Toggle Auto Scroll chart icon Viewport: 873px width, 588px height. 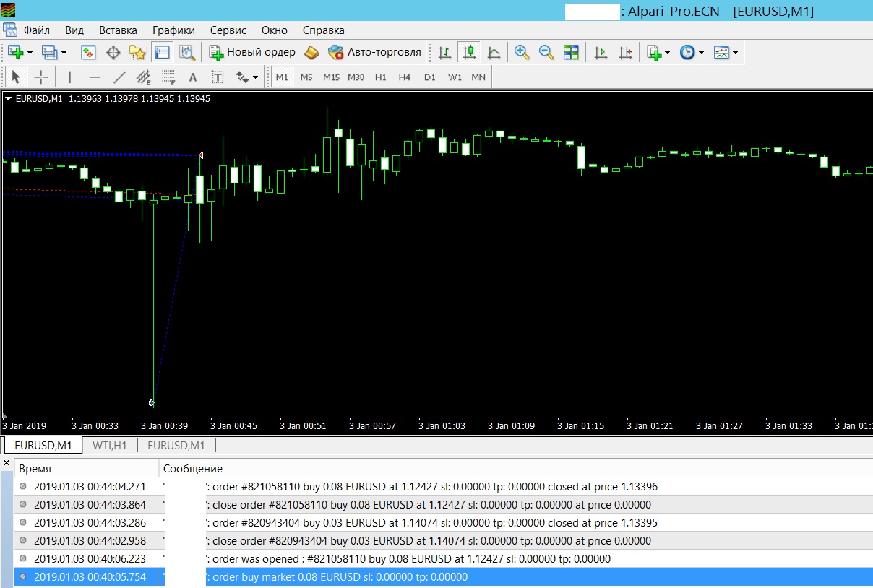[601, 52]
